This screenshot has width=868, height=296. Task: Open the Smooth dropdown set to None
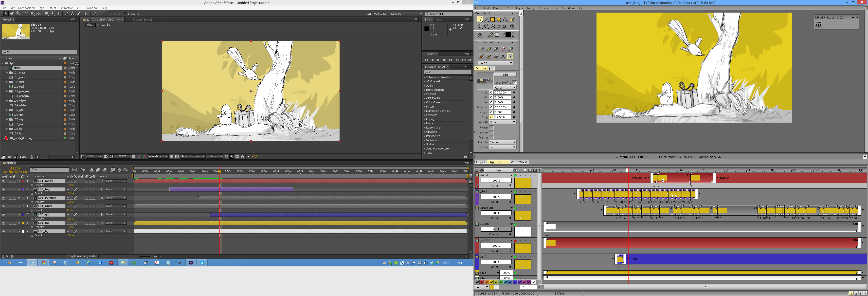pos(502,122)
